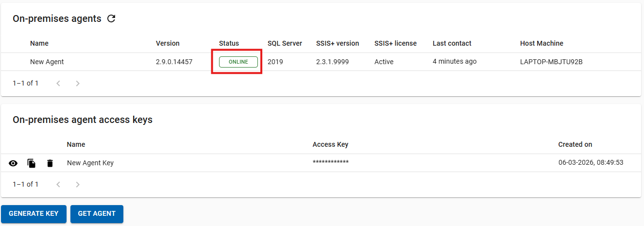Click the Last contact column header
644x226 pixels.
pyautogui.click(x=452, y=43)
